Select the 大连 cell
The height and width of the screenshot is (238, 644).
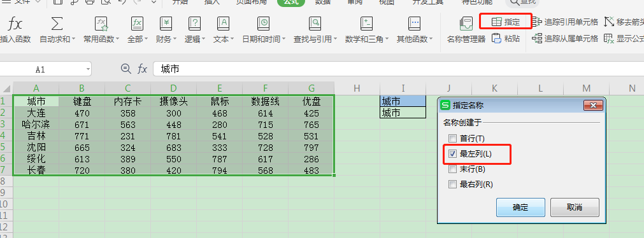pyautogui.click(x=36, y=113)
